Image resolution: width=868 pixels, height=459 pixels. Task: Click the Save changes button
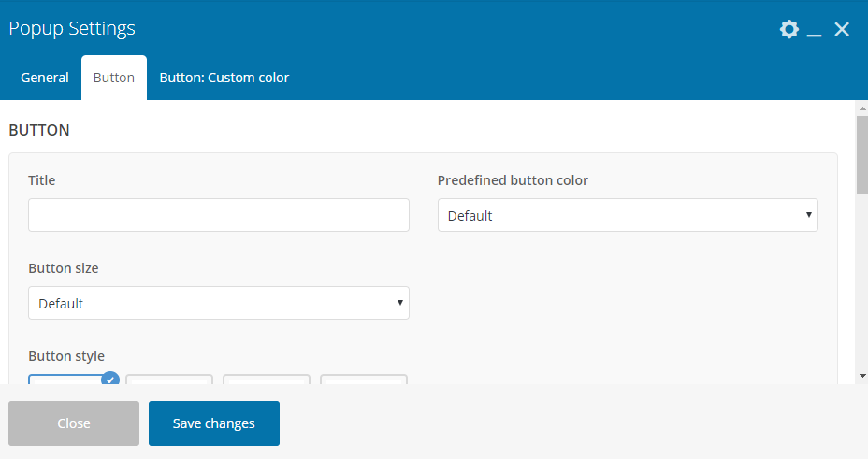[x=214, y=423]
